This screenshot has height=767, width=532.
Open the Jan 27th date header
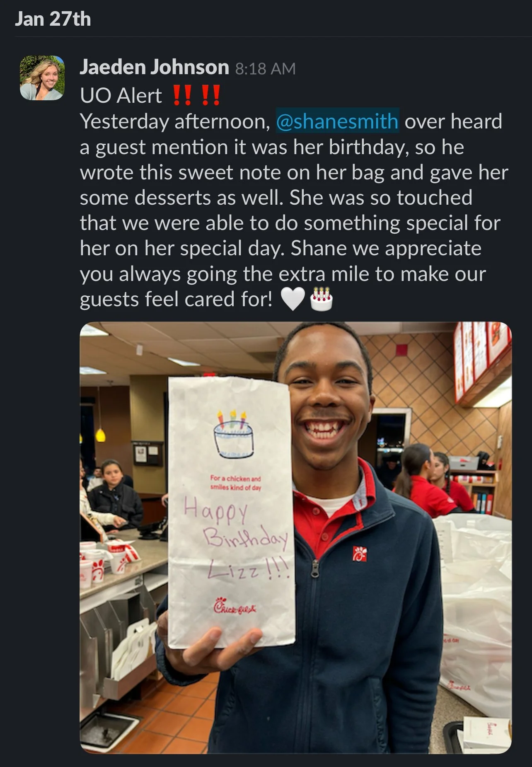[x=53, y=19]
